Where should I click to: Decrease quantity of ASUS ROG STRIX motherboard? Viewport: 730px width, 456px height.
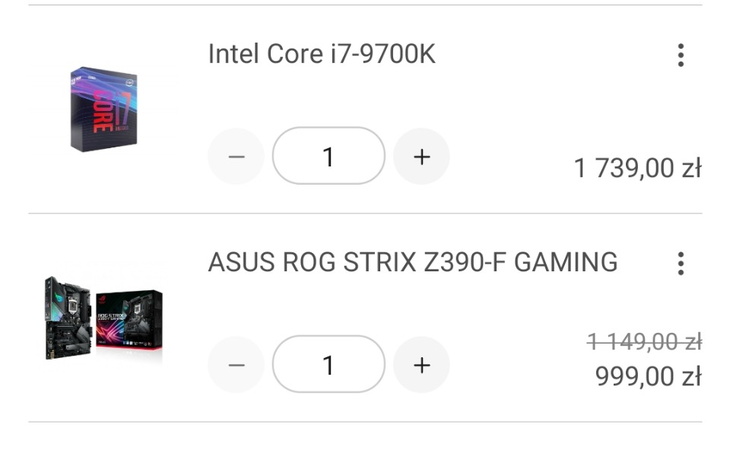[236, 365]
